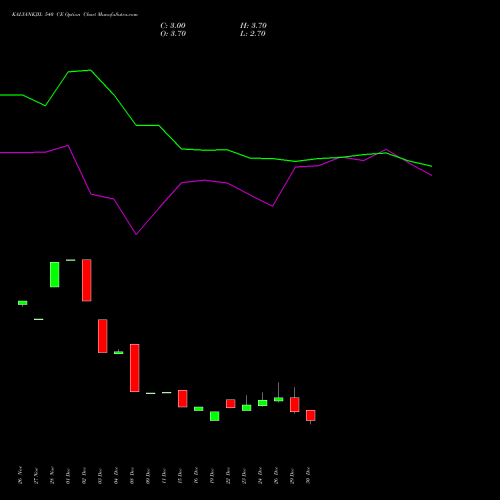Click the '03 Dec' date label
The width and height of the screenshot is (500, 500).
pyautogui.click(x=100, y=476)
